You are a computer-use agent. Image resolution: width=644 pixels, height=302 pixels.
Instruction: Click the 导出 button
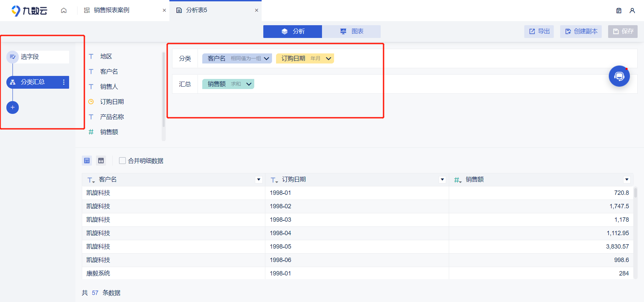[x=539, y=32]
